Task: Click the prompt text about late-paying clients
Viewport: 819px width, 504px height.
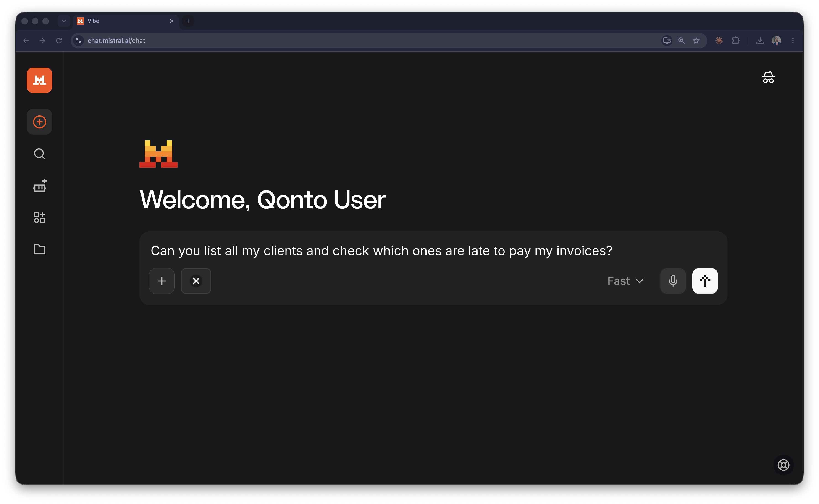Action: click(x=381, y=251)
